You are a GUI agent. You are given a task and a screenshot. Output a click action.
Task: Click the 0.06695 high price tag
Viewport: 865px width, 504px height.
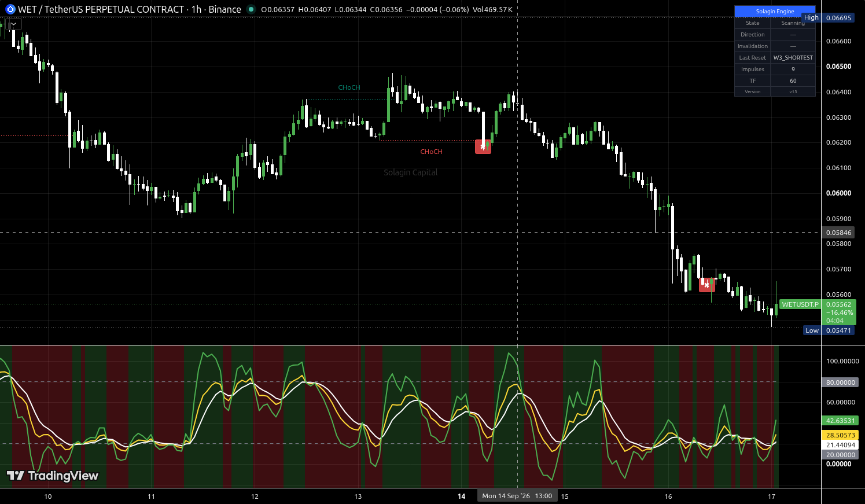(x=838, y=18)
